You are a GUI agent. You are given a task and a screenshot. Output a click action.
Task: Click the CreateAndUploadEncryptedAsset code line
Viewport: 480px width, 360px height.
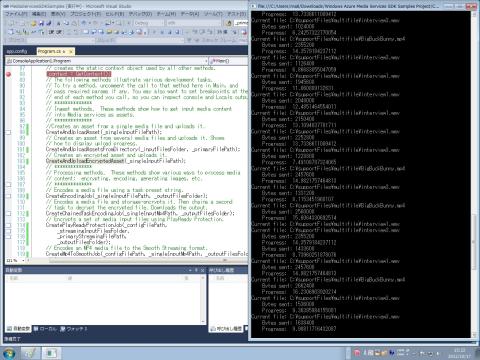tap(116, 161)
